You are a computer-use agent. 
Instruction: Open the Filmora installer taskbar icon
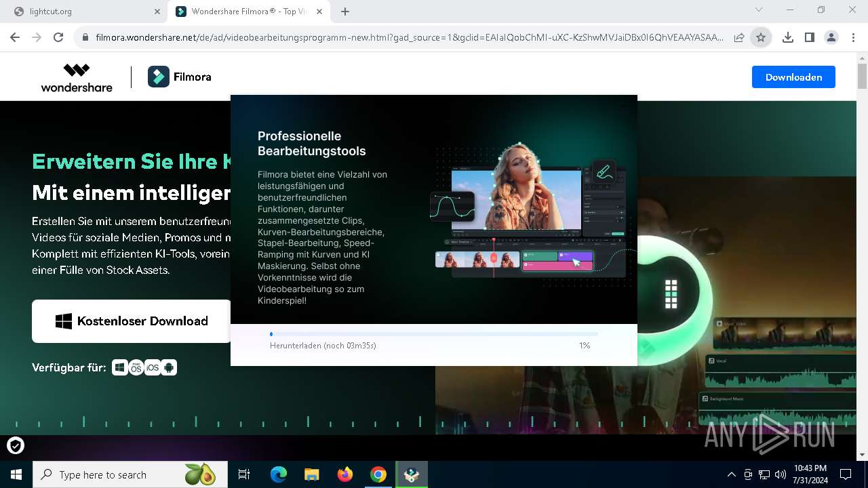[412, 474]
